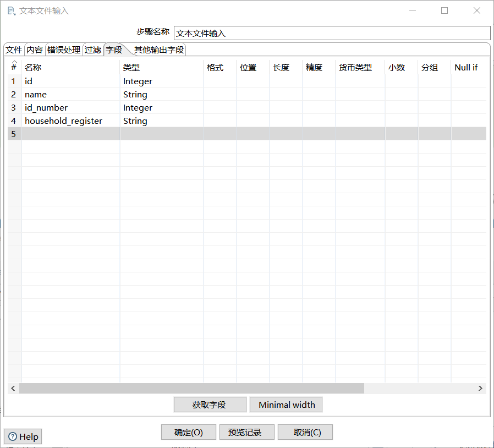The width and height of the screenshot is (494, 448).
Task: Select the 'id' name cell
Action: point(70,81)
